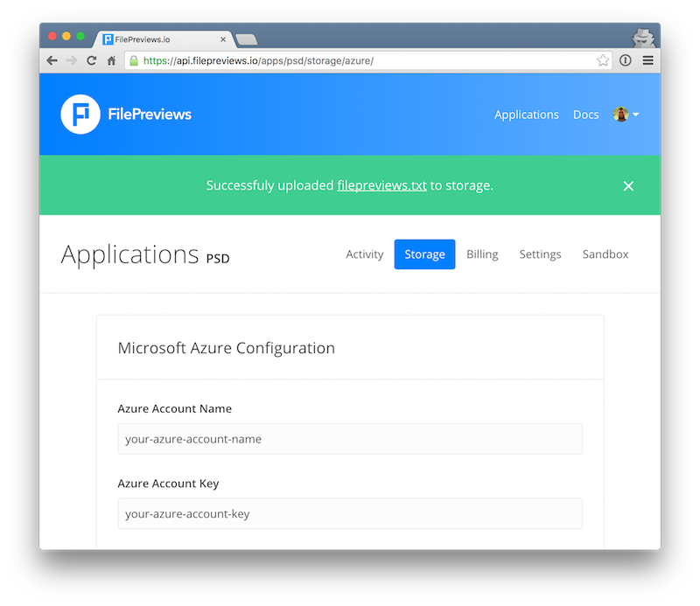
Task: Select the FilePreviews.io browser tab title
Action: (143, 39)
